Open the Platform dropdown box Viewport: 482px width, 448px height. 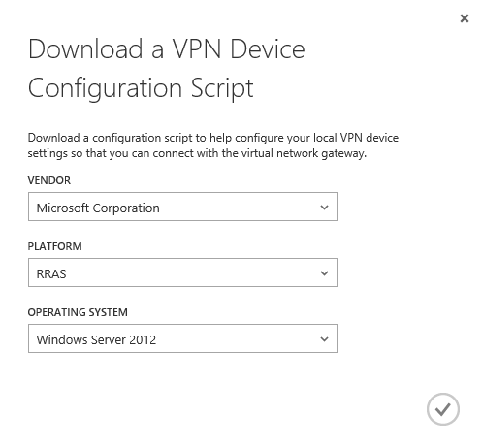[x=183, y=272]
